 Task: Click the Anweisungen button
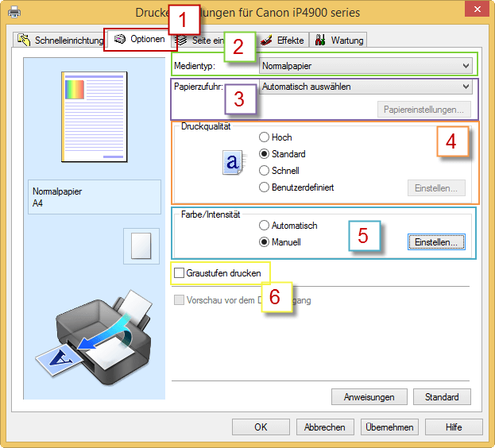tap(369, 397)
